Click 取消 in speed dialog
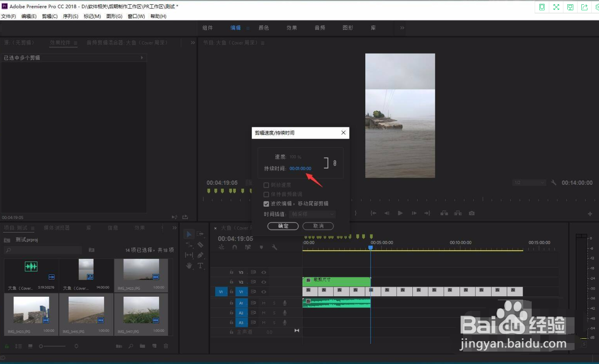Screen dimensions: 599x364 318,226
